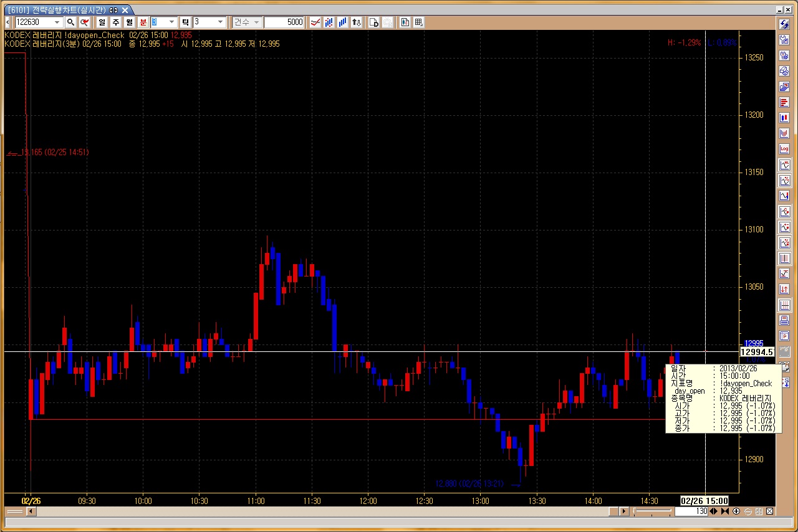Screen dimensions: 798x532
Task: Click the 5000 data count input field
Action: point(284,22)
